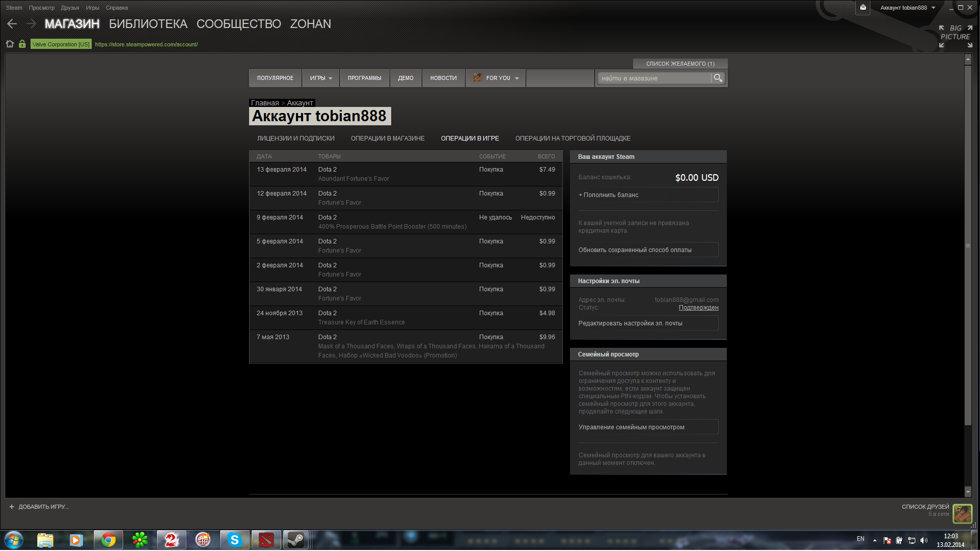Click the volume speaker tray icon
Image resolution: width=980 pixels, height=551 pixels.
924,540
